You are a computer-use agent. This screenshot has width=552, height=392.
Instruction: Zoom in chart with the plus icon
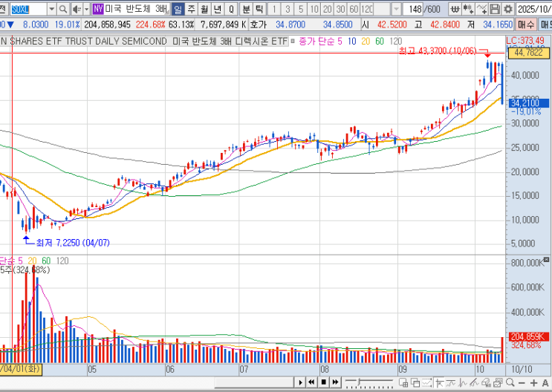534,383
